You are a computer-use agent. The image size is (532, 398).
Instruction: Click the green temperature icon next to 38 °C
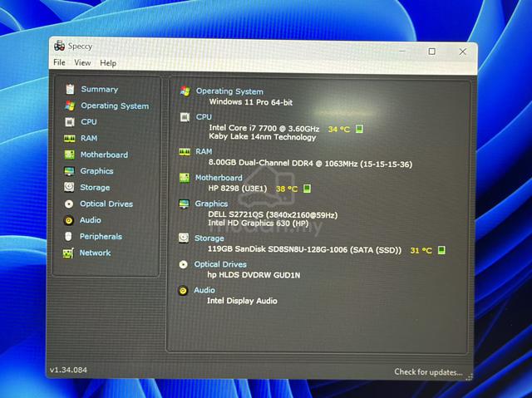pyautogui.click(x=307, y=189)
